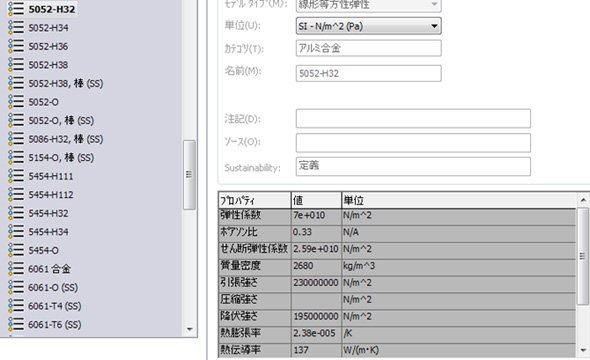Screen dimensions: 590x360
Task: Click the icon beside 5086-H32, 棒 (SS)
Action: [16, 139]
